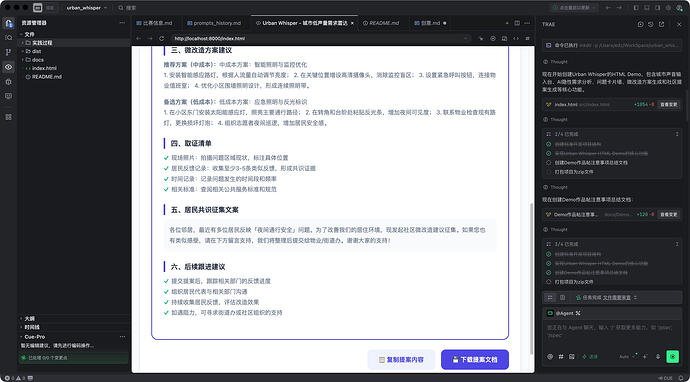Open the browser toolbar menu icon at the far right

click(x=527, y=38)
